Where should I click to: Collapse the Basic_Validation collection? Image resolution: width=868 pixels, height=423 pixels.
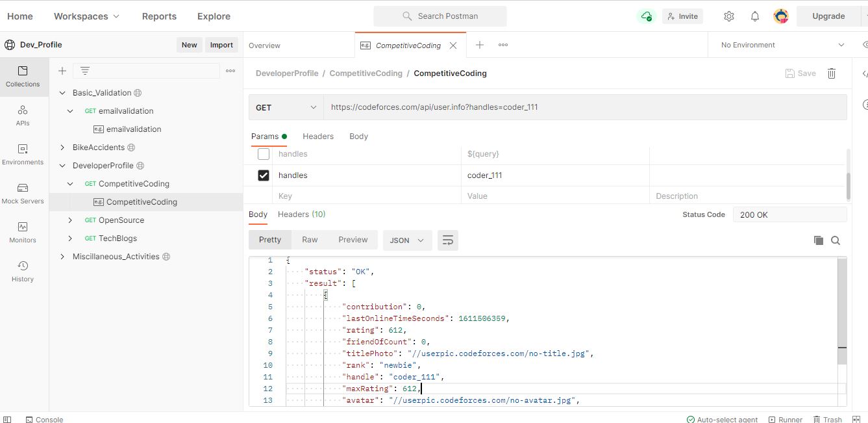coord(62,93)
